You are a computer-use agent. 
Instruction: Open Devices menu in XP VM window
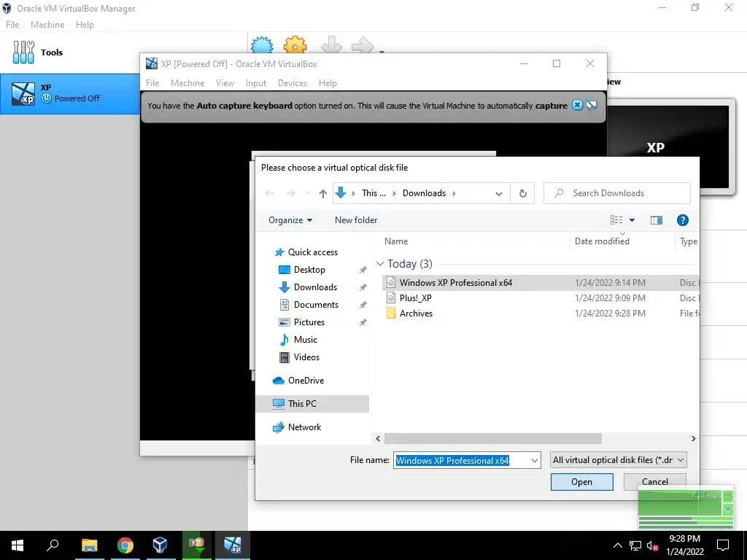click(293, 83)
